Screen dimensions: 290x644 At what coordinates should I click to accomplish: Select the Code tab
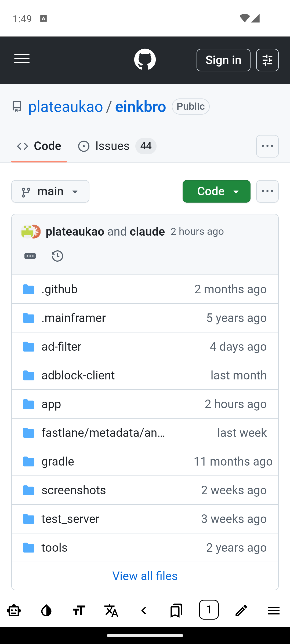click(39, 146)
